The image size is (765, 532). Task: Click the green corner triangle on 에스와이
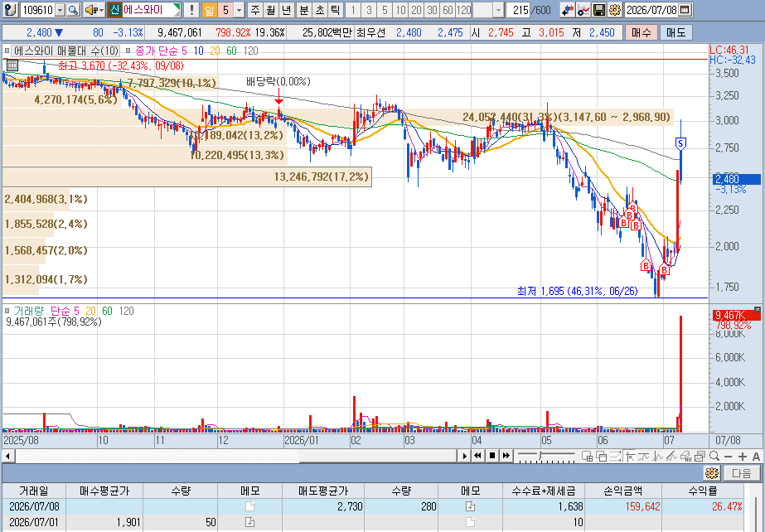click(x=177, y=8)
